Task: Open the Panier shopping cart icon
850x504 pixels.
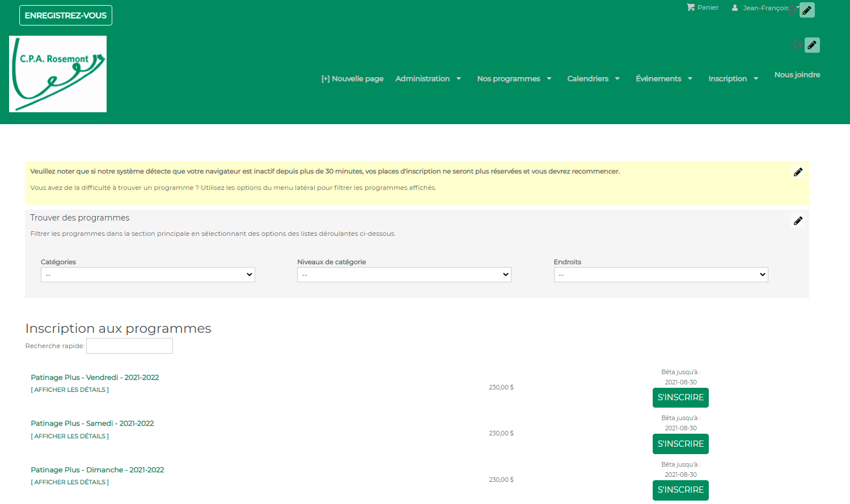Action: click(691, 7)
